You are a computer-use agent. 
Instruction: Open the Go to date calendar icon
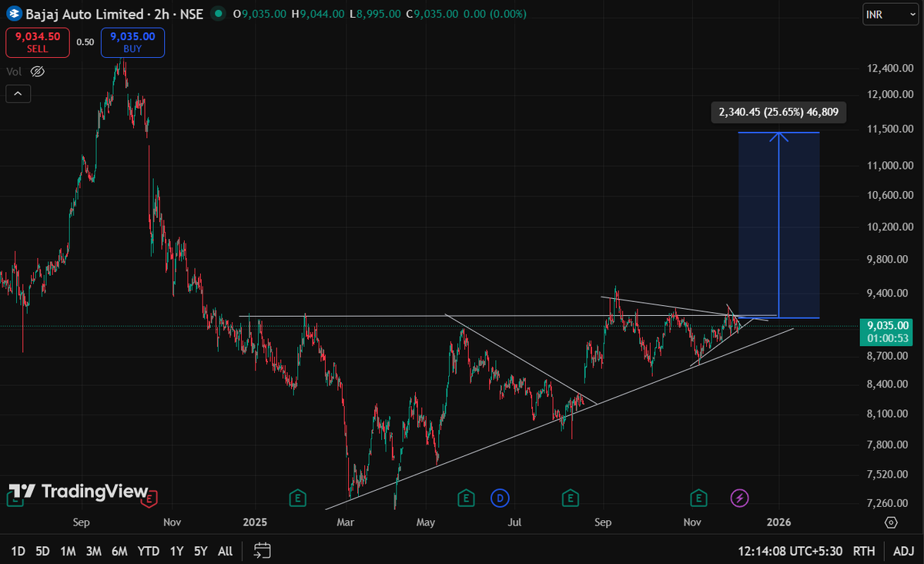click(263, 550)
